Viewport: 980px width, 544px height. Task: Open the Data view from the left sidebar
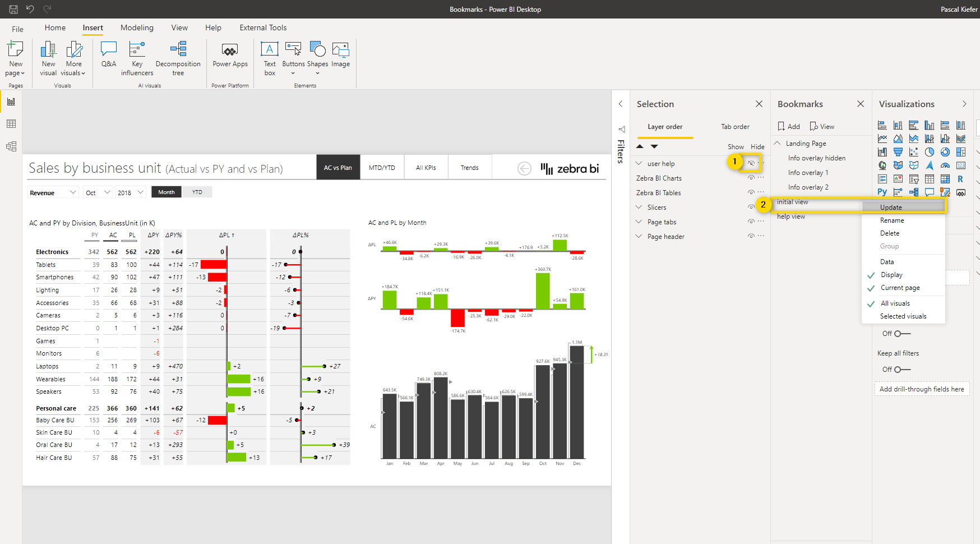(x=11, y=124)
